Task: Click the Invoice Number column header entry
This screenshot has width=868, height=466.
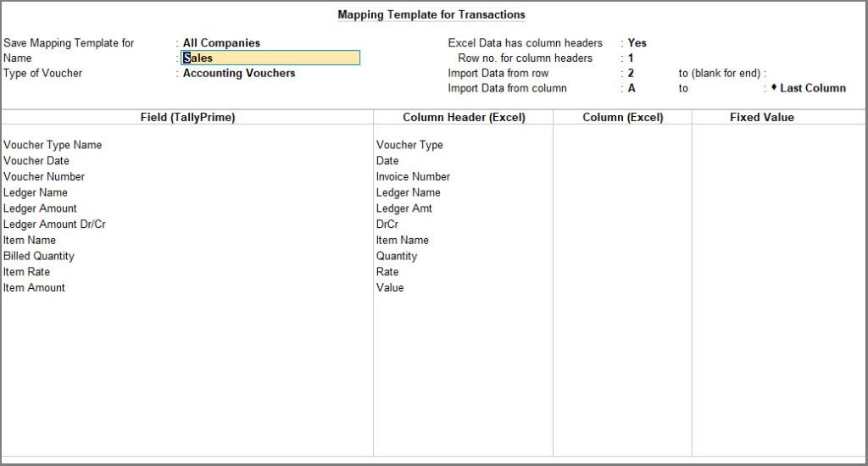Action: coord(413,177)
